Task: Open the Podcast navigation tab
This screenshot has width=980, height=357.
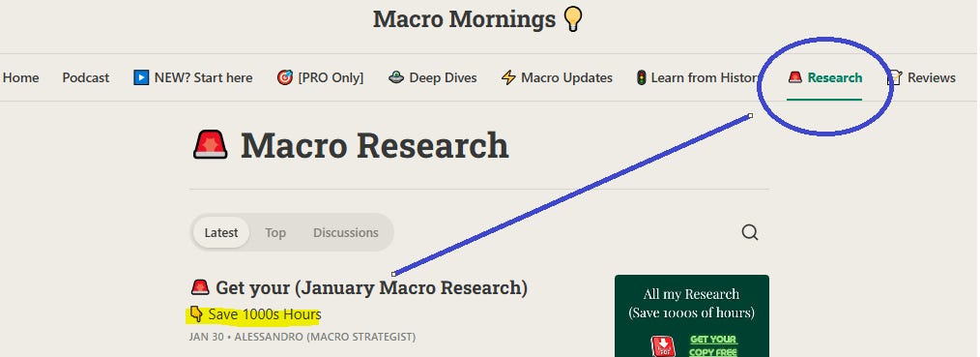Action: 86,78
